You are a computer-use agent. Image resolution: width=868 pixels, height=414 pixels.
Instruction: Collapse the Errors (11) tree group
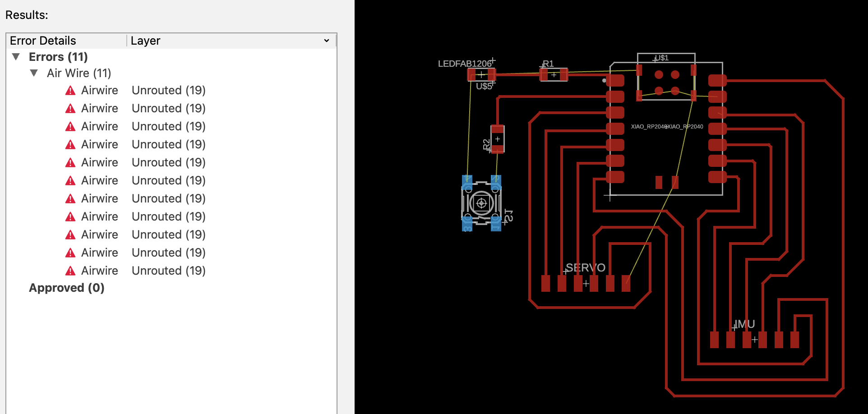[x=16, y=57]
